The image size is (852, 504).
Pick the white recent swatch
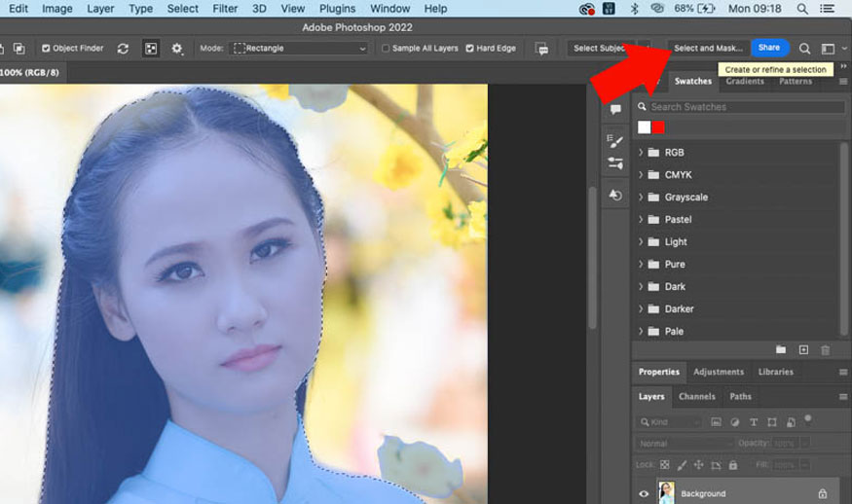(x=644, y=127)
